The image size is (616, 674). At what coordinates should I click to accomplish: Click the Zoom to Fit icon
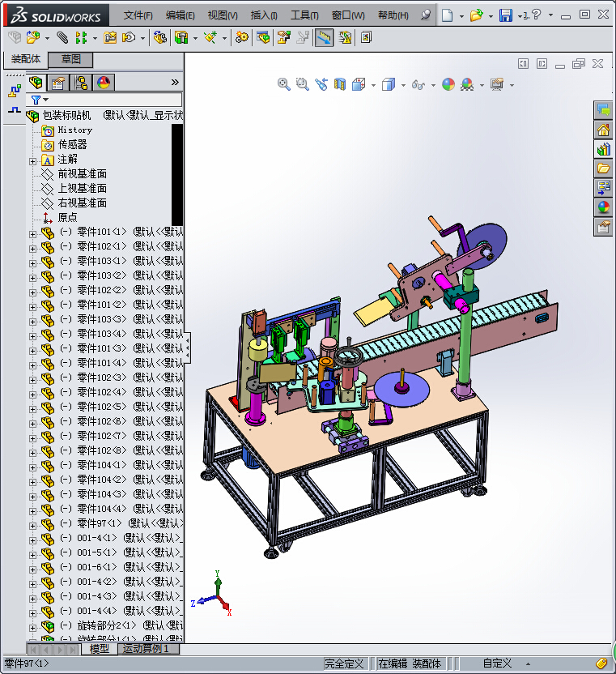click(283, 84)
